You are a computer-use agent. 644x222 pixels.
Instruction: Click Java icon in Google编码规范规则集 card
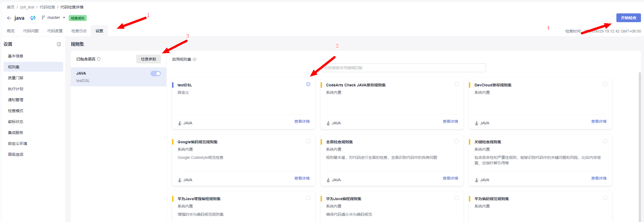[180, 180]
